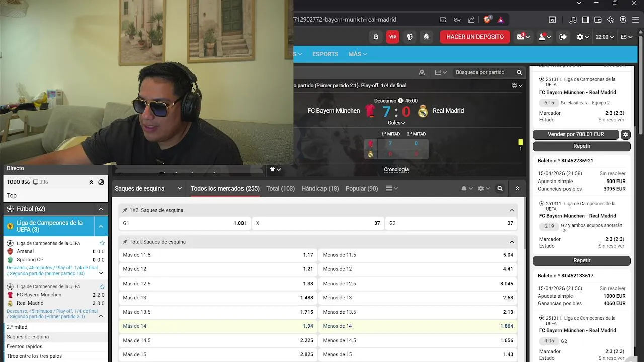
Task: Click the magnifier in match search
Action: click(x=519, y=72)
